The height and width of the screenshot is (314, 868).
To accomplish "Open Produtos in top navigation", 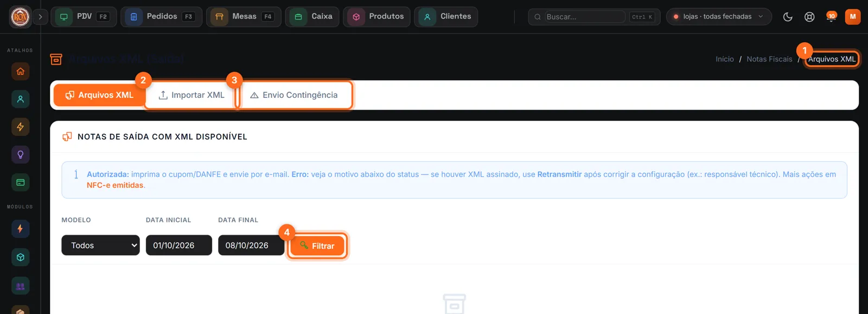I will [376, 17].
